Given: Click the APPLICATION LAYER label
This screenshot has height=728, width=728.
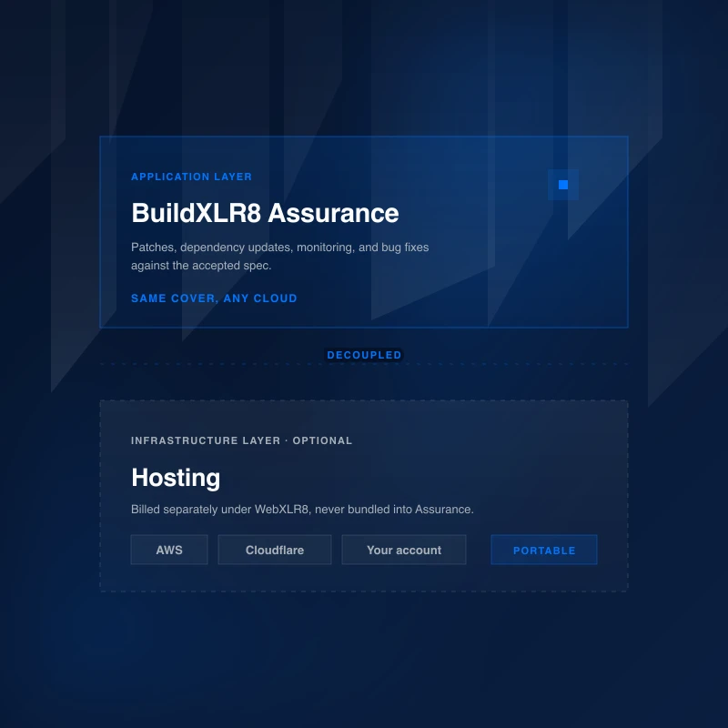Looking at the screenshot, I should (191, 177).
